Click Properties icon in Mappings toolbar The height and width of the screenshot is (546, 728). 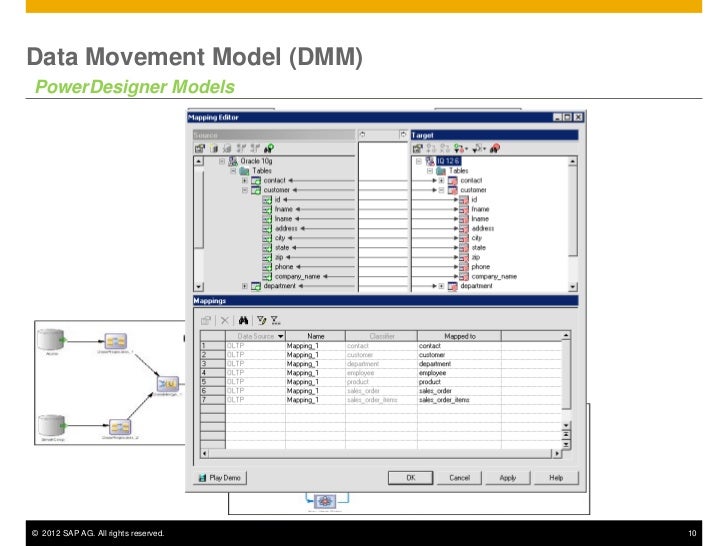pyautogui.click(x=206, y=320)
